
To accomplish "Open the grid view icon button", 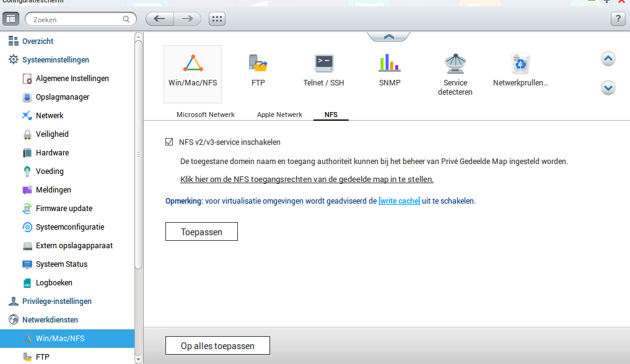I will [x=217, y=19].
